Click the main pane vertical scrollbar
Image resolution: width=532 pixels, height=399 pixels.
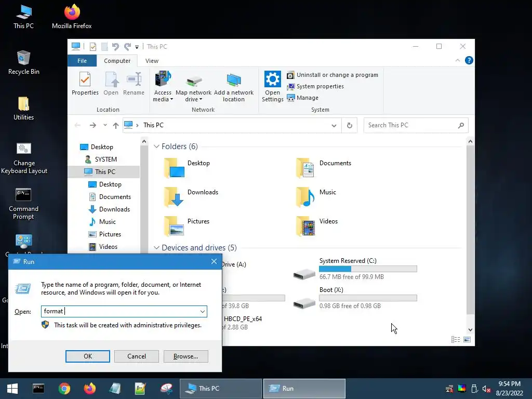pos(470,231)
